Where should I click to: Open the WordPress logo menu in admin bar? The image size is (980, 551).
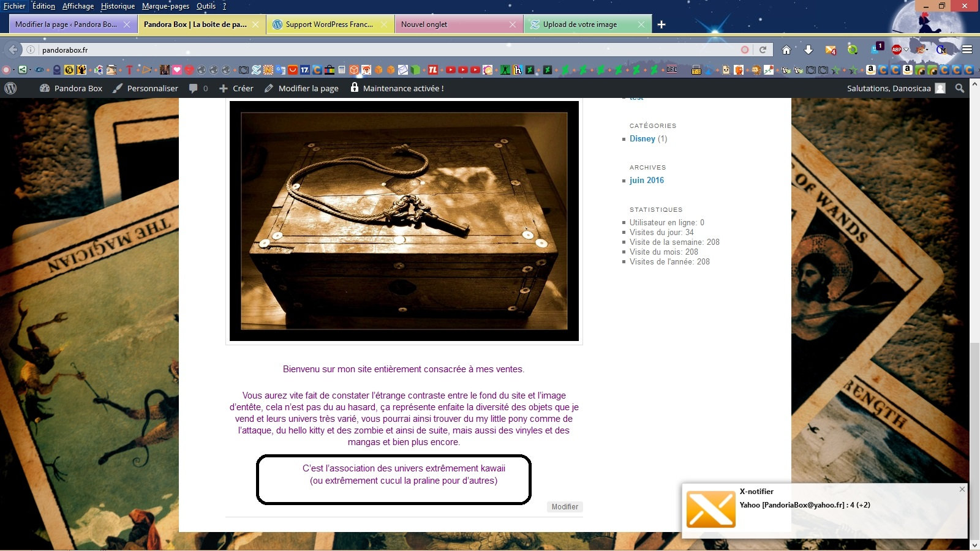pyautogui.click(x=10, y=88)
